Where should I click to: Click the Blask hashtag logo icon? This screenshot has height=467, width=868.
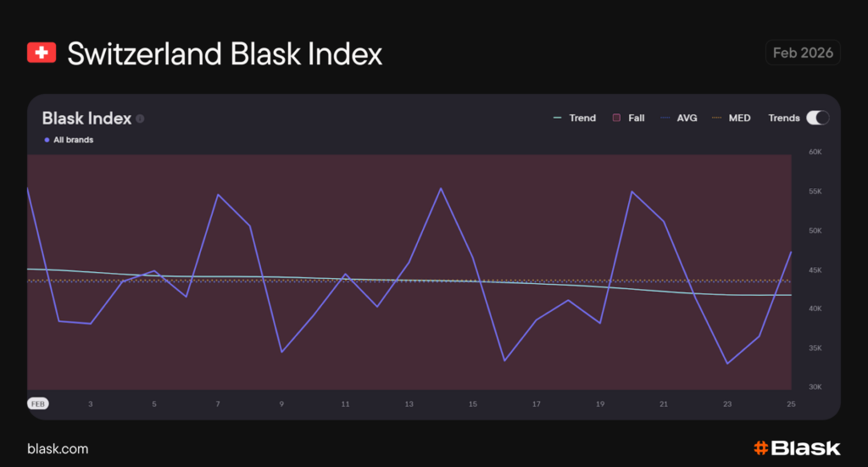click(x=761, y=448)
